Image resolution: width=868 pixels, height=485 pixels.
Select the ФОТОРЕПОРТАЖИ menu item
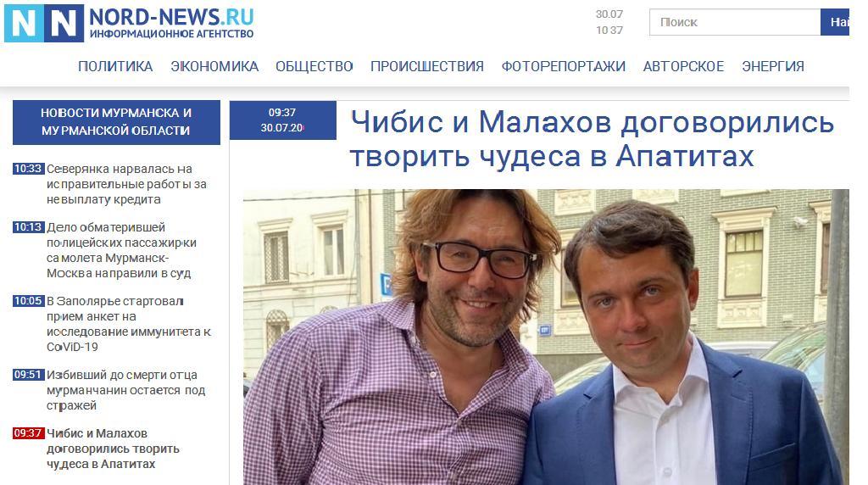564,66
